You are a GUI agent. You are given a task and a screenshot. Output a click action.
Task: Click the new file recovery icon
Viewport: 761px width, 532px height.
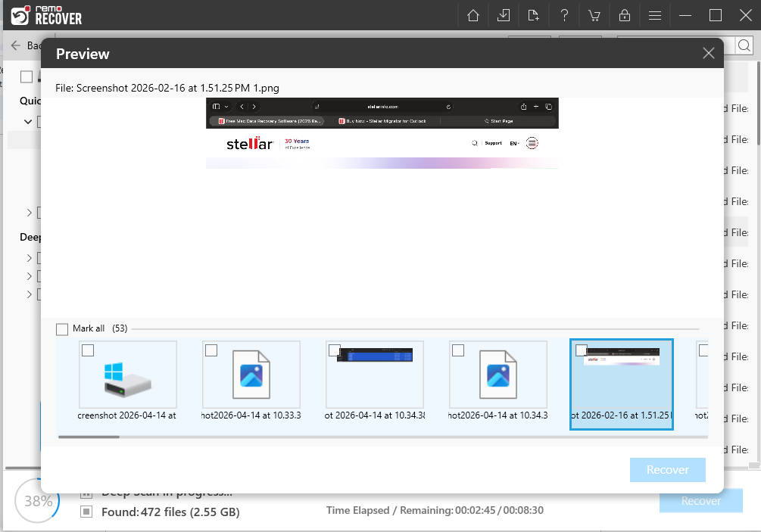[533, 15]
